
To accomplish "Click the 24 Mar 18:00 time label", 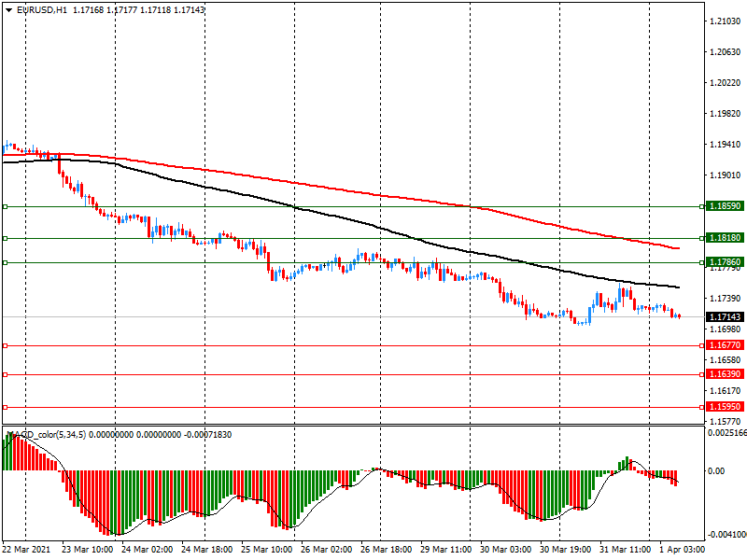I will click(x=206, y=549).
